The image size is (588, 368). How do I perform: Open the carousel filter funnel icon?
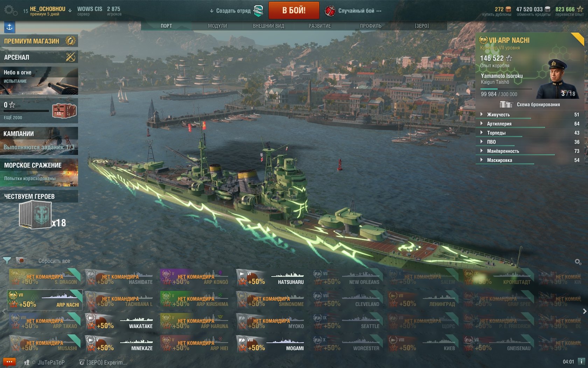pyautogui.click(x=7, y=260)
